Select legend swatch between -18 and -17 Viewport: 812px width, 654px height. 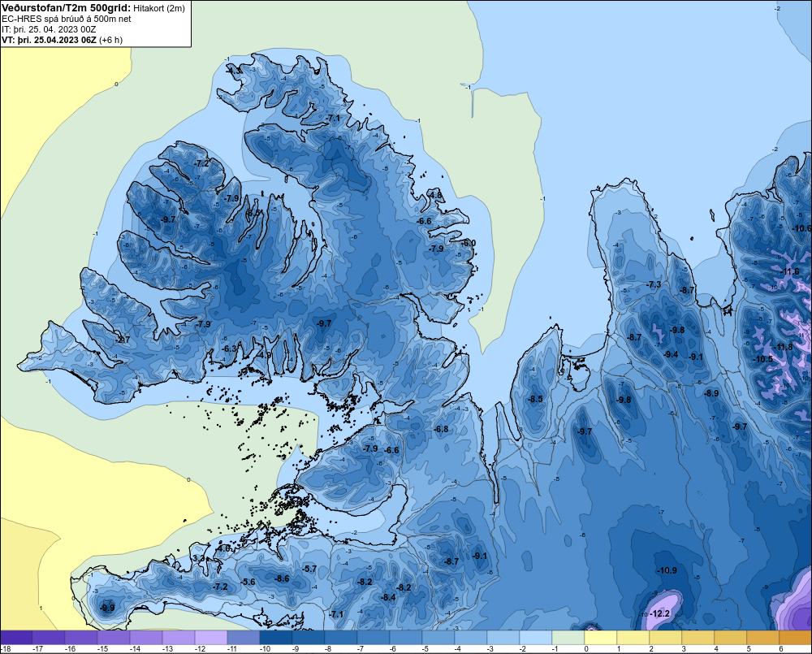click(16, 637)
